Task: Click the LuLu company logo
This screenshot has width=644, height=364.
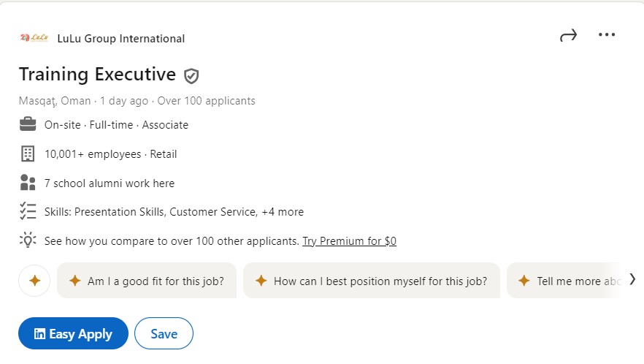Action: (34, 38)
